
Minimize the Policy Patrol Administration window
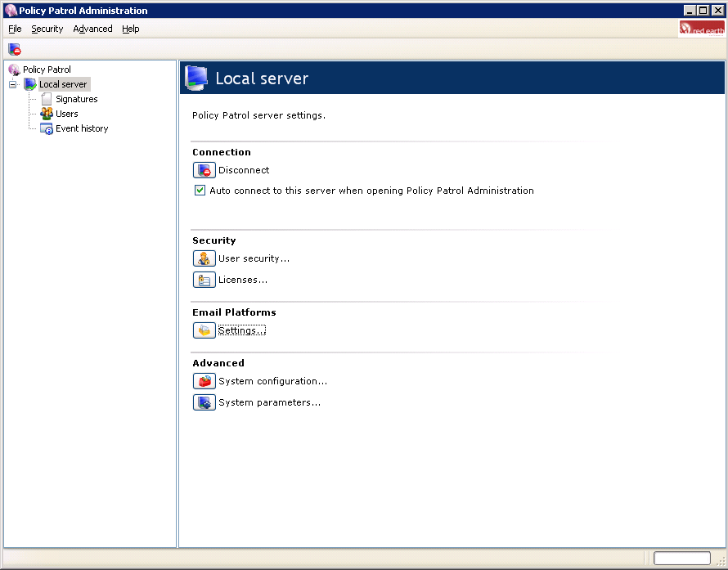coord(690,10)
